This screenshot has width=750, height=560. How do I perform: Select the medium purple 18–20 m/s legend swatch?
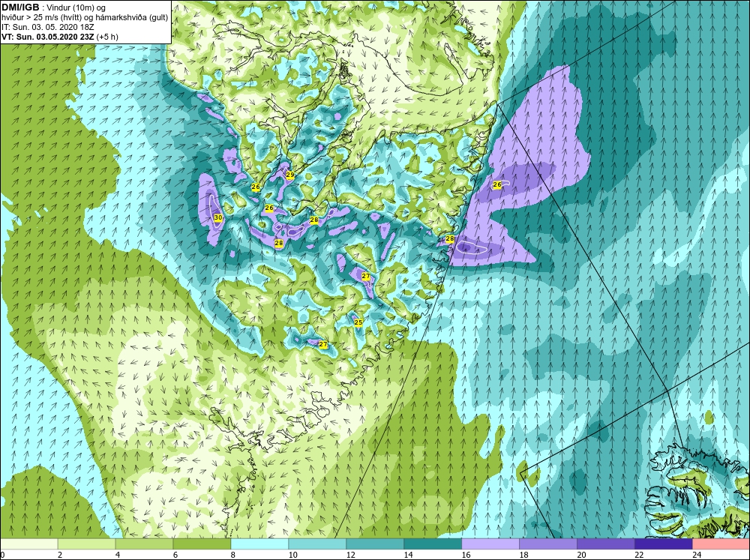pos(548,544)
